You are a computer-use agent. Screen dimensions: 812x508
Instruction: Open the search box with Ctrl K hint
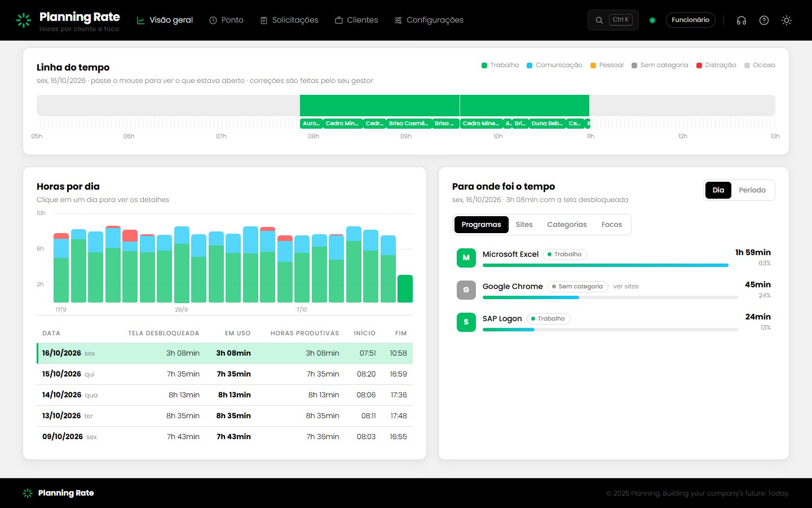(x=613, y=20)
